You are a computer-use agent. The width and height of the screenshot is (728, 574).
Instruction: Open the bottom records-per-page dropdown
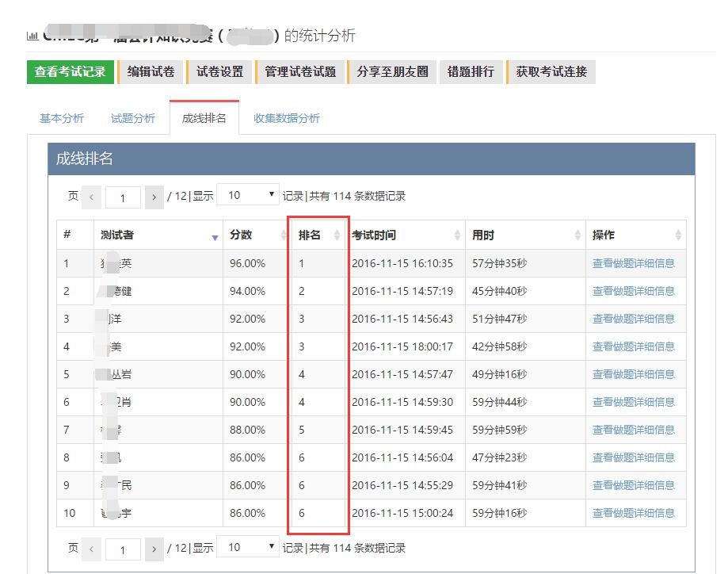click(x=248, y=548)
